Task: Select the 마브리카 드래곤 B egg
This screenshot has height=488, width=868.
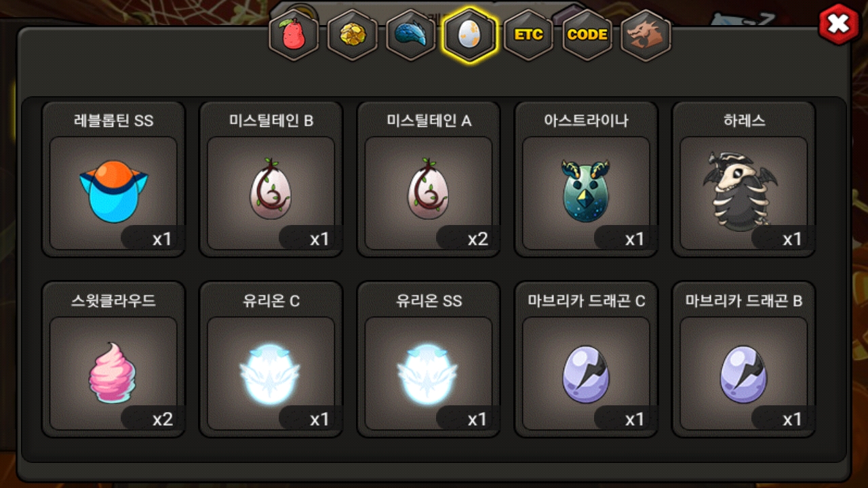Action: [x=744, y=359]
